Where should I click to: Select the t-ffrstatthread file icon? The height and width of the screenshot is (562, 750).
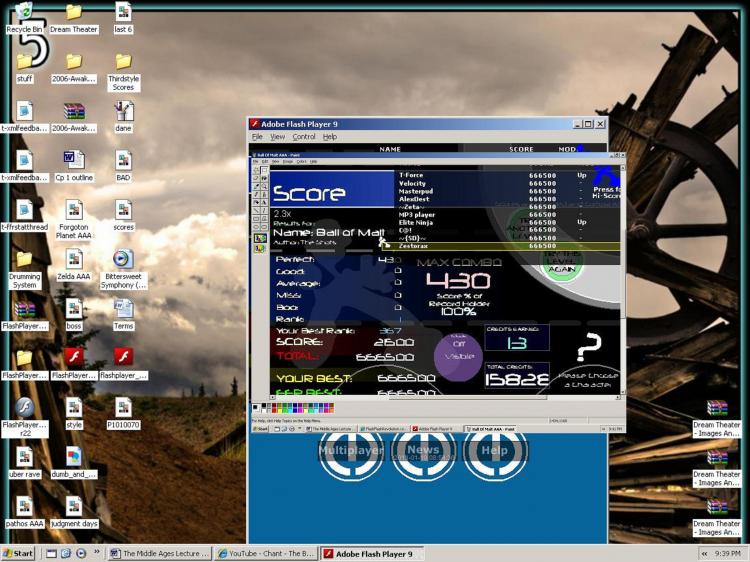click(24, 215)
